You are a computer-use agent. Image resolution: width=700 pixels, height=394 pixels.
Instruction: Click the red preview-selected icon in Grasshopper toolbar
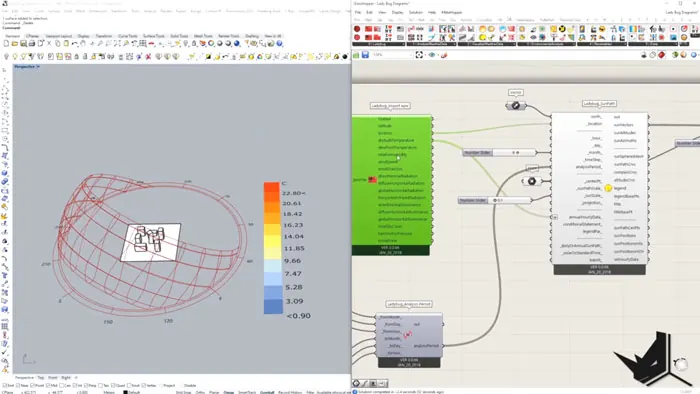pyautogui.click(x=661, y=55)
